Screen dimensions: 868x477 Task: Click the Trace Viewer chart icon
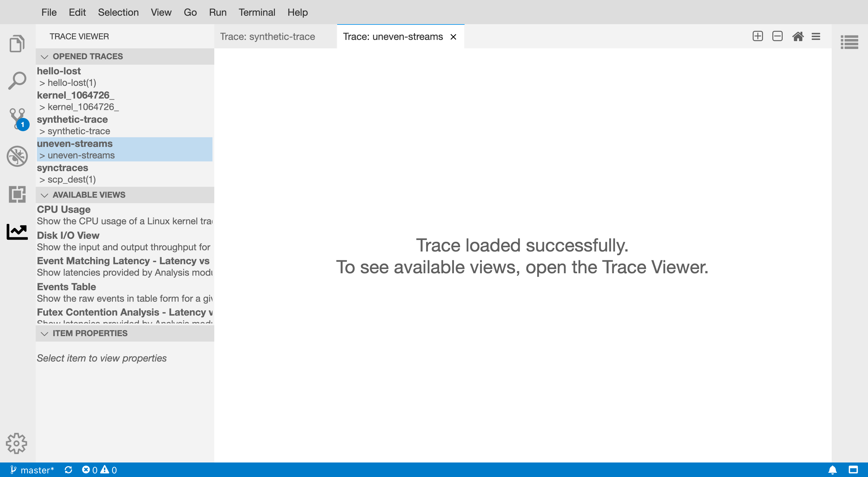tap(17, 232)
